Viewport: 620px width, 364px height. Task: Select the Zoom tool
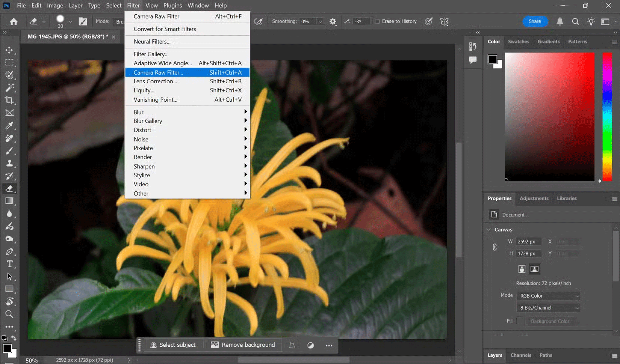pos(9,314)
